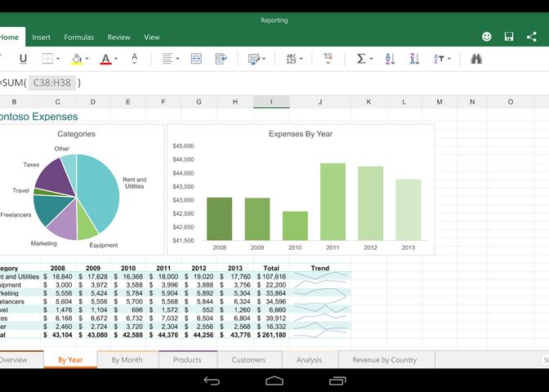
Task: Sort descending Z to A
Action: coord(414,59)
